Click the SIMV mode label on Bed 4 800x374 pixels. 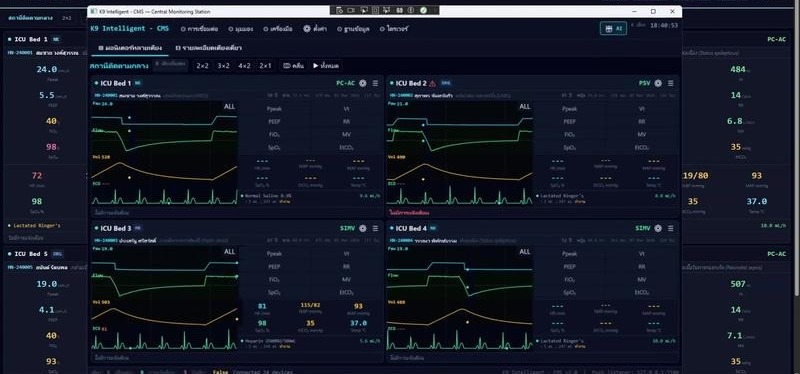[643, 228]
